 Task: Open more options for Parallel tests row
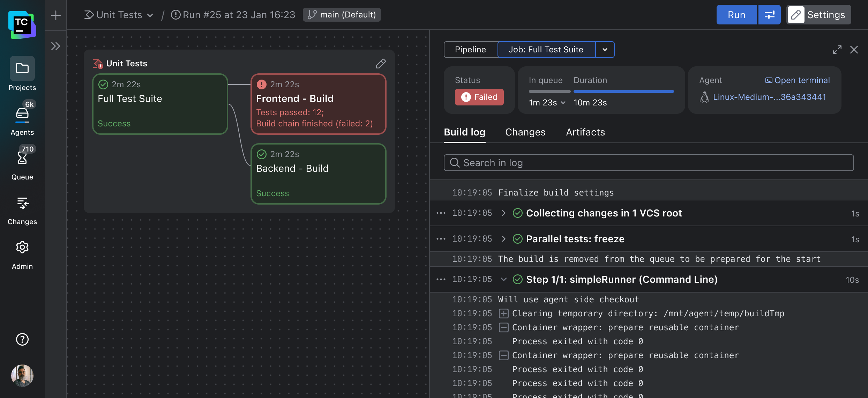click(x=441, y=239)
